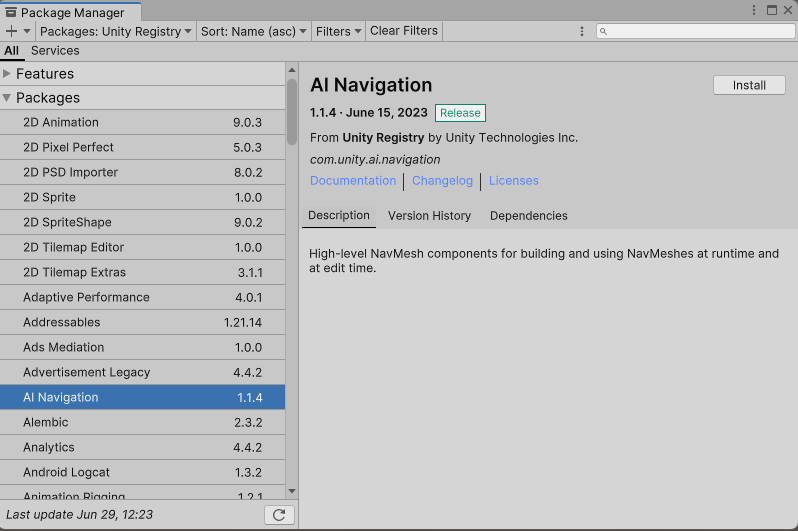
Task: Select the 2D Animation package
Action: [x=142, y=122]
